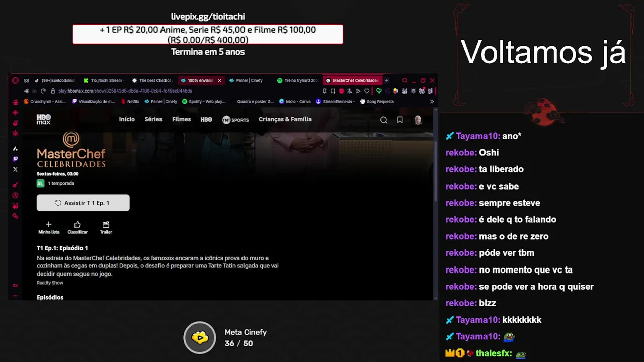644x362 pixels.
Task: Open the Painel | Cinefy bookmark
Action: [160, 101]
